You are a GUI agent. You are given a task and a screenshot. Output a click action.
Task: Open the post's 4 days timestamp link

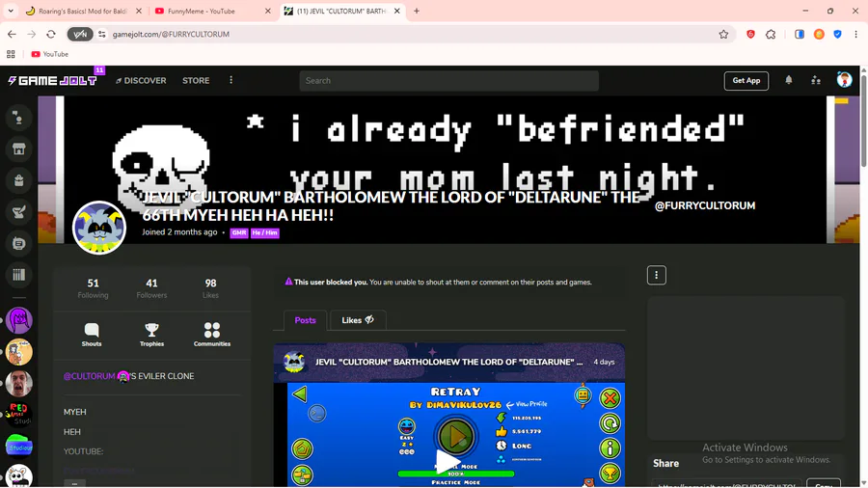point(604,362)
